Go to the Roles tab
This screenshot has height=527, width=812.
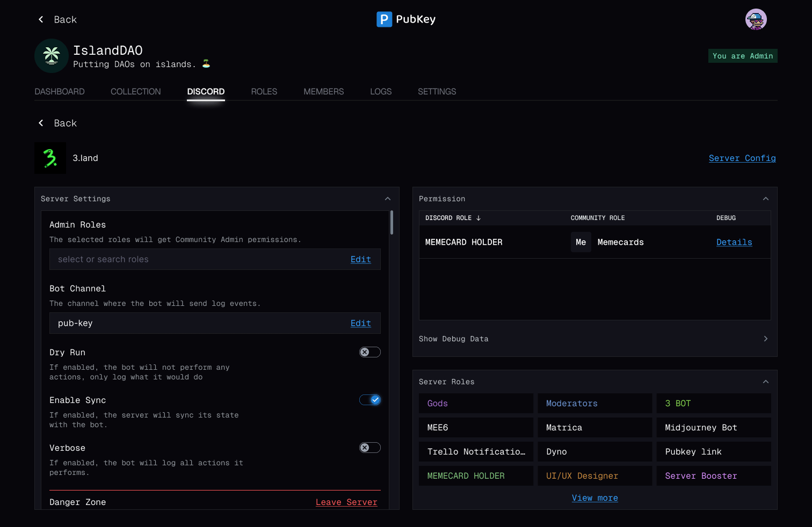pyautogui.click(x=264, y=92)
